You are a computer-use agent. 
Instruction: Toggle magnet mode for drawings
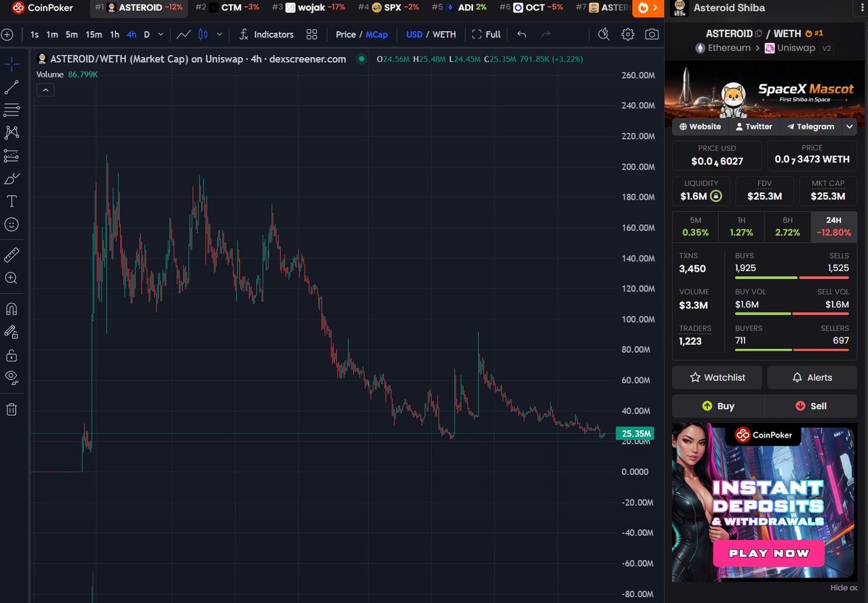pos(12,309)
